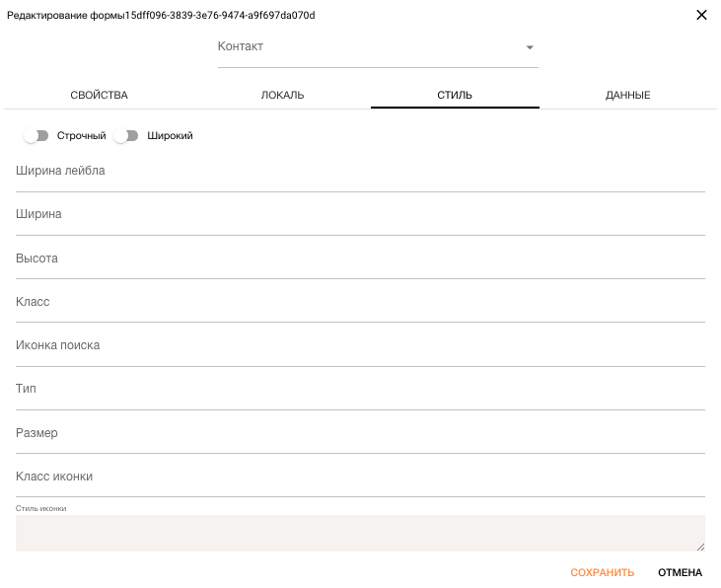
Task: Toggle the Строчный switch
Action: (36, 136)
